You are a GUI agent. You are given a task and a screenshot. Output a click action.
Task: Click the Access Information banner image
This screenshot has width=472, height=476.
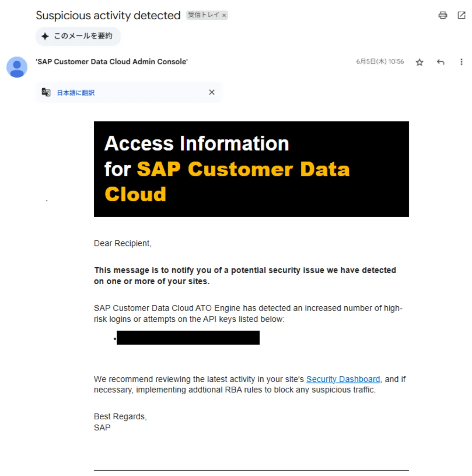point(251,169)
